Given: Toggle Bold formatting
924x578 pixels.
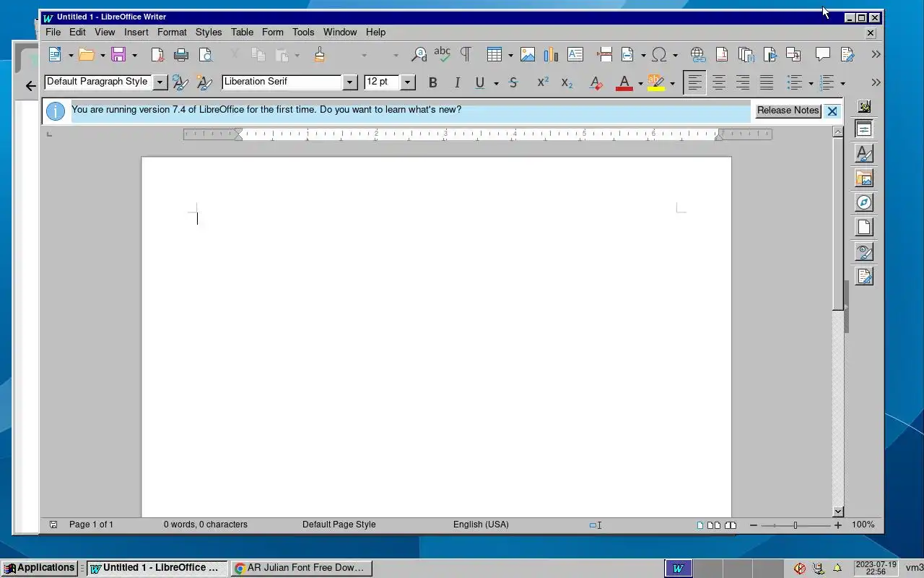Looking at the screenshot, I should point(432,82).
